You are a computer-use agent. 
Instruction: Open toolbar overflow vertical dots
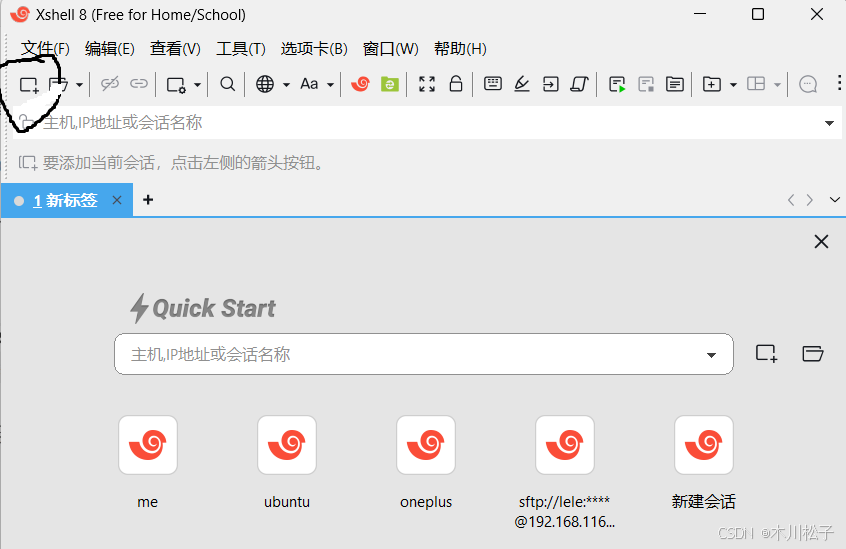point(839,83)
